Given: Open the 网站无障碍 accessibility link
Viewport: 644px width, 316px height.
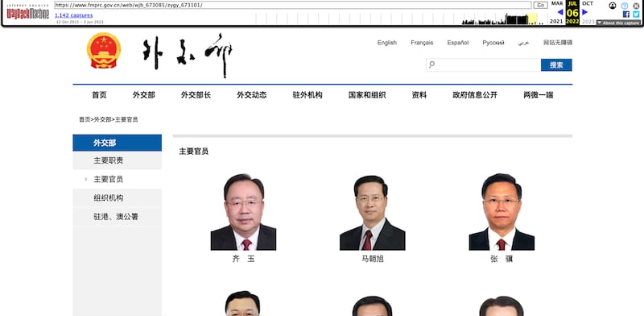Looking at the screenshot, I should coord(558,43).
